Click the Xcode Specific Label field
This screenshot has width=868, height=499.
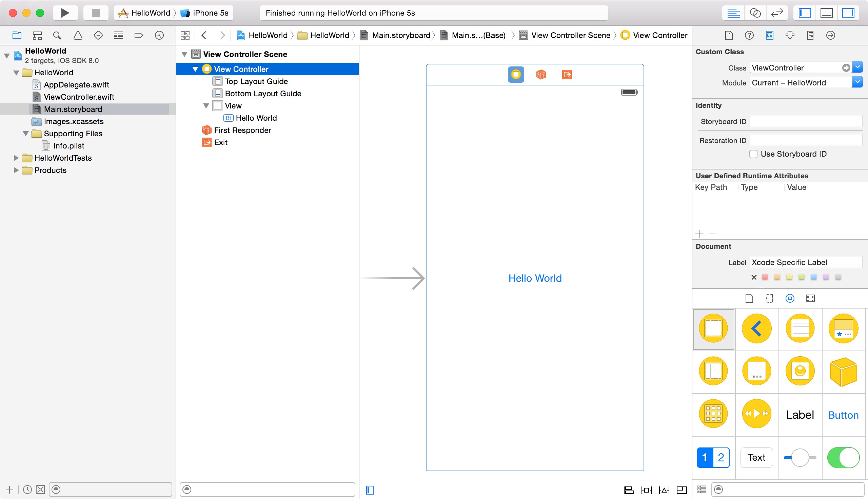tap(806, 262)
